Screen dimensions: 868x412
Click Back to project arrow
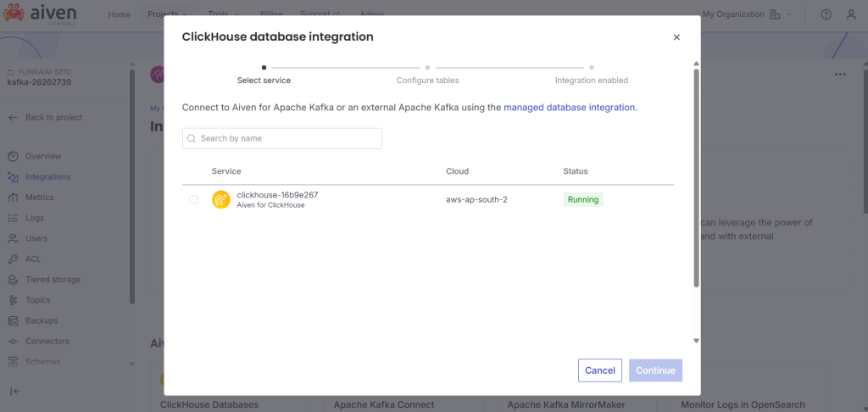tap(13, 117)
